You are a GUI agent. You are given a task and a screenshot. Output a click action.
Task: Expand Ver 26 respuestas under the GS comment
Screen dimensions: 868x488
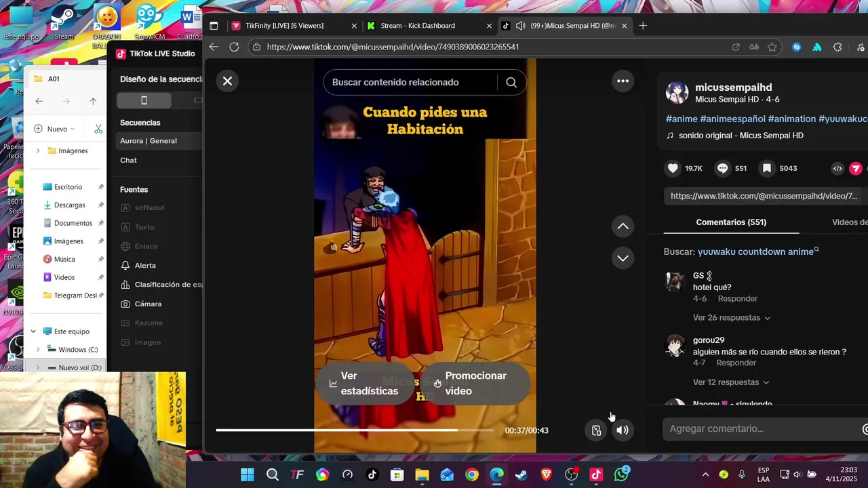pyautogui.click(x=732, y=318)
